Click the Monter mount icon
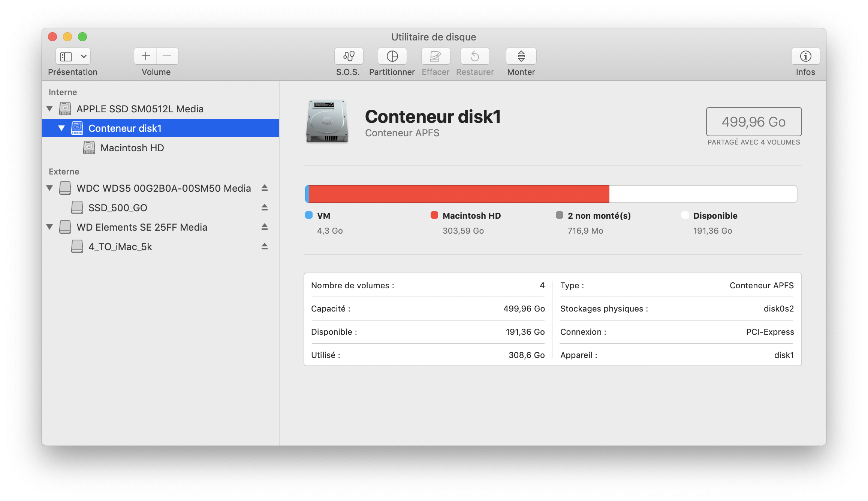The width and height of the screenshot is (868, 501). 521,56
